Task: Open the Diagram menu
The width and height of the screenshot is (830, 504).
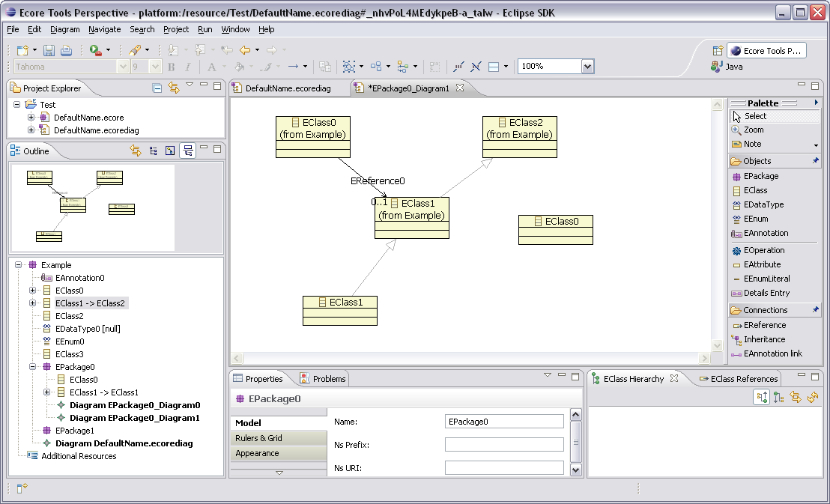Action: pos(64,30)
